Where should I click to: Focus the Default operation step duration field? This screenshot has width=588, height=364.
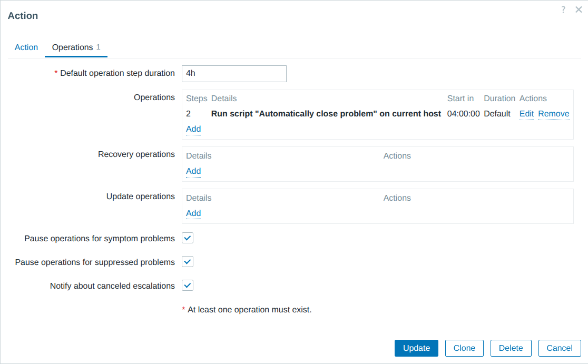point(234,74)
